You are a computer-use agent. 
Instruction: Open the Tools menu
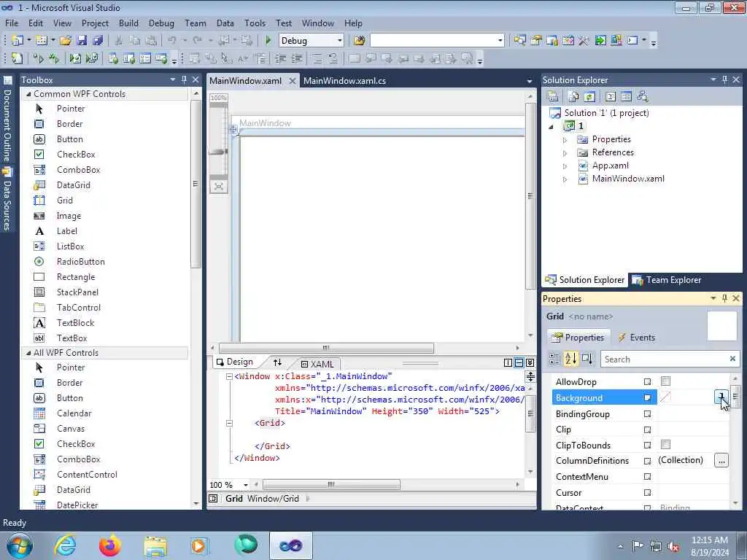tap(255, 23)
